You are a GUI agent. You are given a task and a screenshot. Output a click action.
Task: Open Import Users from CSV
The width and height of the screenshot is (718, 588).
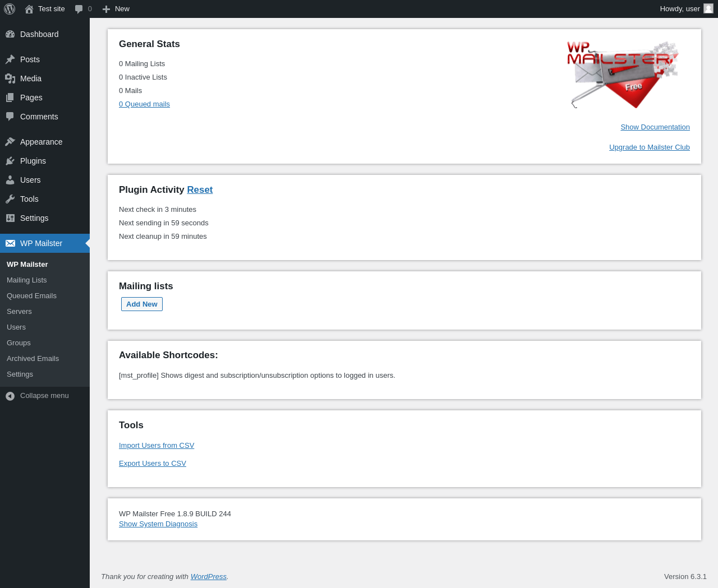[x=157, y=446]
